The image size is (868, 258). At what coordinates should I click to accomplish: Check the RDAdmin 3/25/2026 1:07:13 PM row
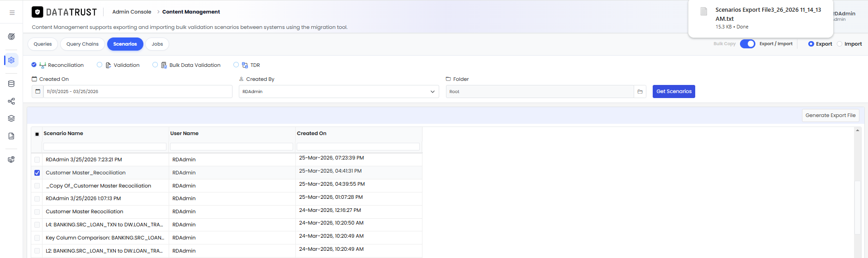(x=37, y=198)
